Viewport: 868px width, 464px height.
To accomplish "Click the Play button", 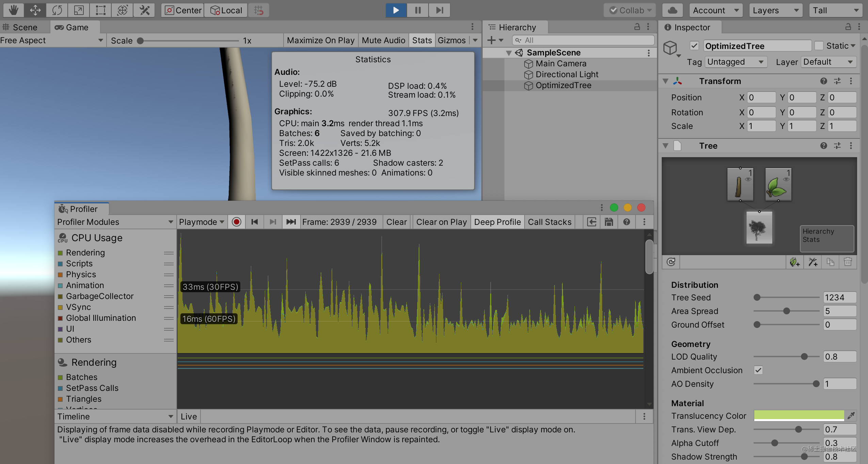I will [396, 10].
